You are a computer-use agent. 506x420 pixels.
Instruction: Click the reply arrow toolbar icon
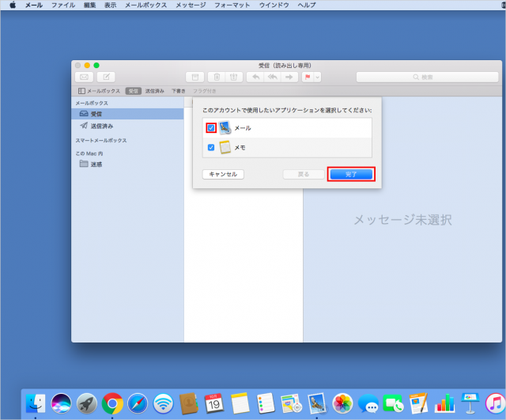click(255, 77)
